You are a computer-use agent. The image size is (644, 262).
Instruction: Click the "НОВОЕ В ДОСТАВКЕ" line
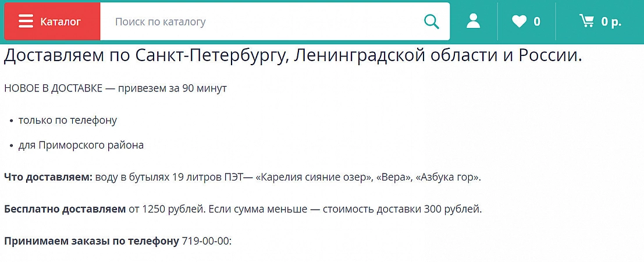(115, 88)
